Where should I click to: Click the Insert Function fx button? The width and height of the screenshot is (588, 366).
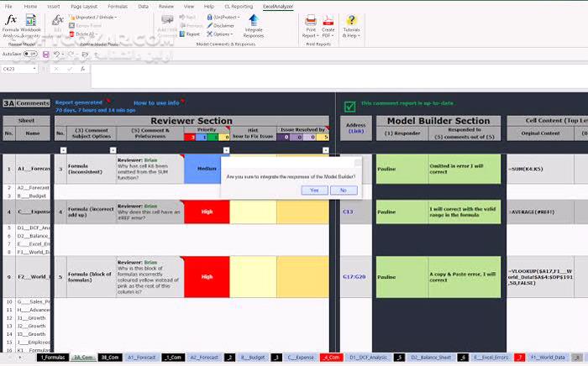coord(82,69)
